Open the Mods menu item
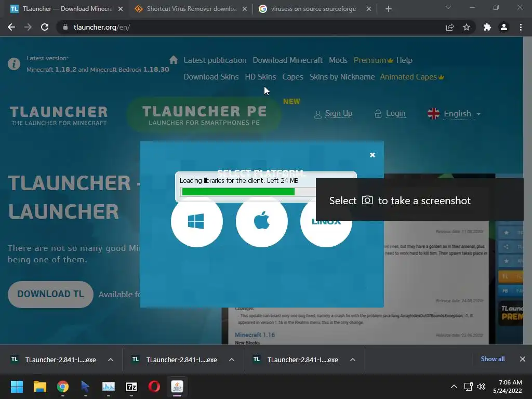532x399 pixels. tap(338, 60)
